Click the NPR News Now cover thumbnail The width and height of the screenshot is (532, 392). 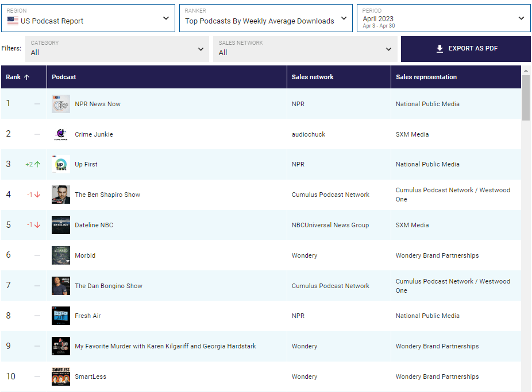61,104
